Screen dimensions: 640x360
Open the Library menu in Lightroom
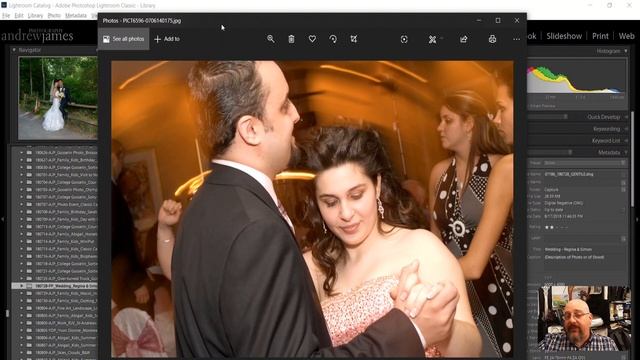pyautogui.click(x=36, y=16)
